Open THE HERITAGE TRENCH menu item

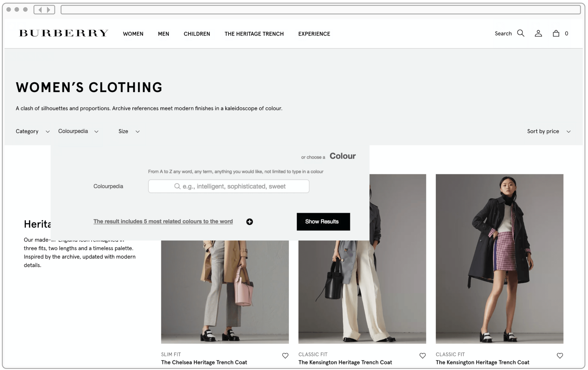(254, 34)
